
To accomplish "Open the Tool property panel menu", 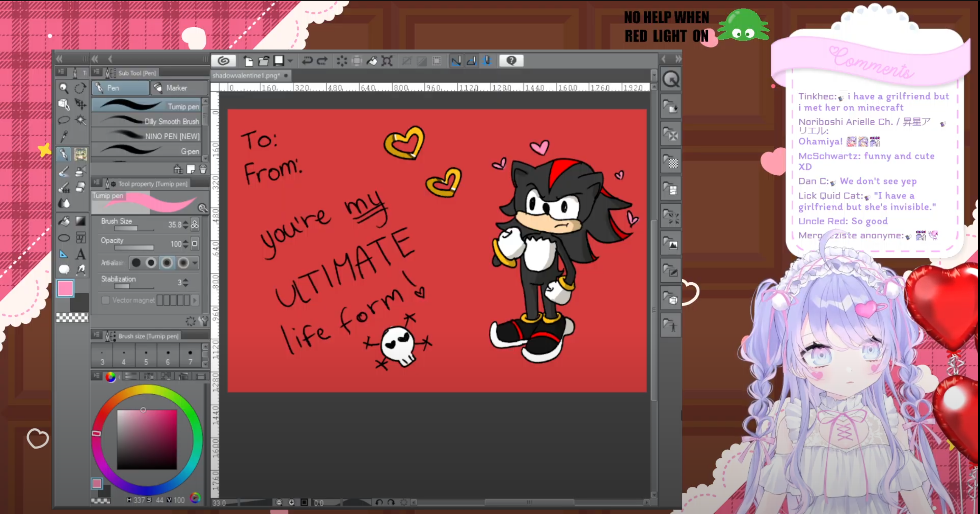I will coord(97,183).
